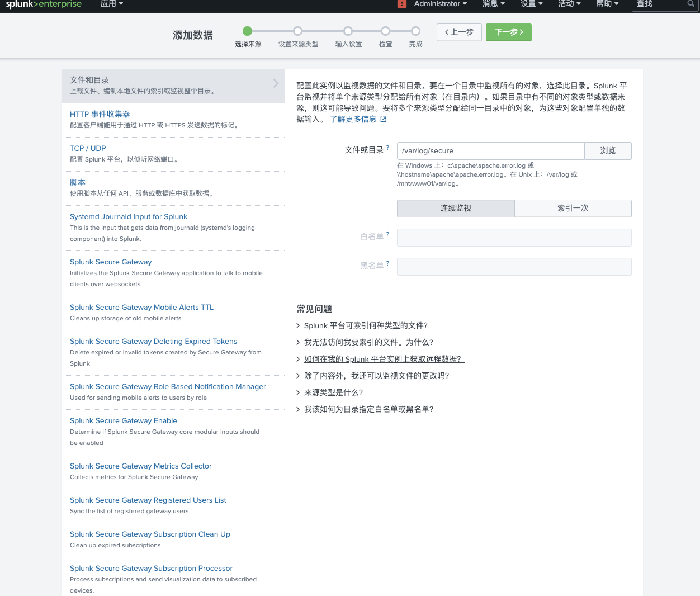Go back with the 上一步 button
The width and height of the screenshot is (700, 596).
[x=459, y=32]
